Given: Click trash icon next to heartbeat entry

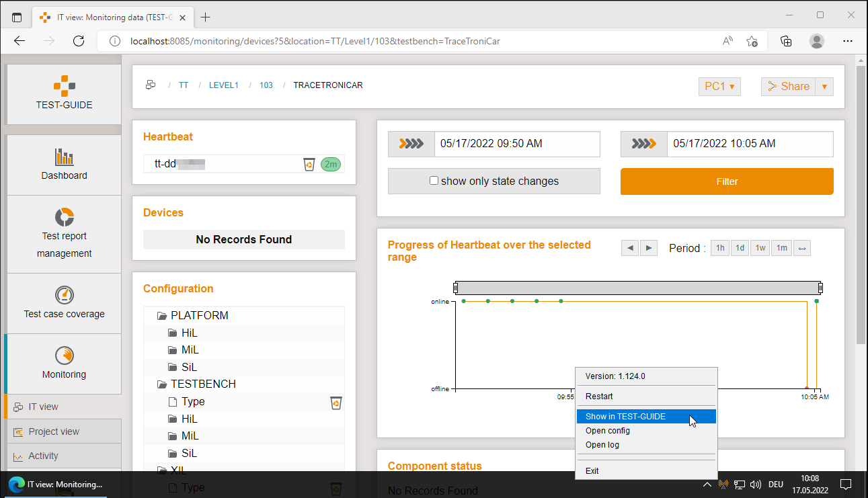Looking at the screenshot, I should click(x=309, y=164).
